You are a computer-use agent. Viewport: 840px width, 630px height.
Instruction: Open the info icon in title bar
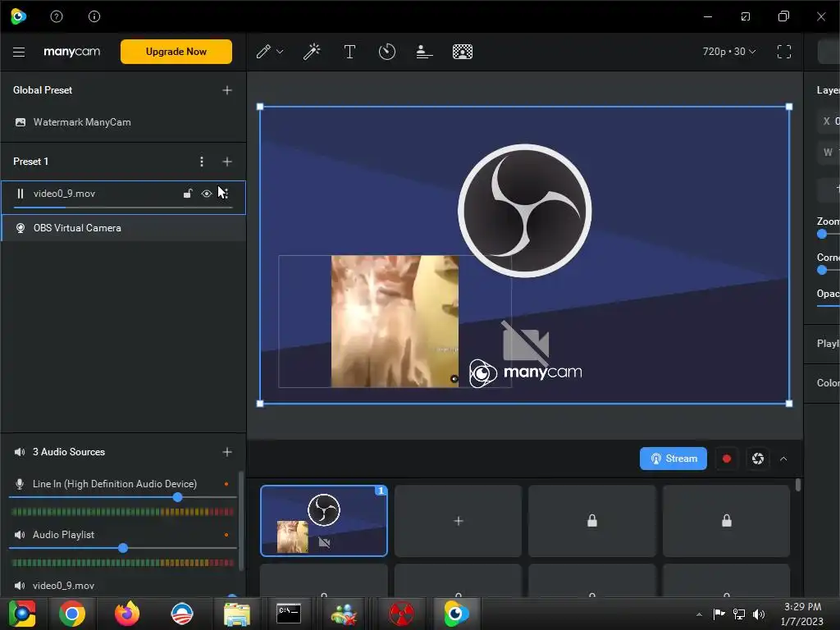[x=94, y=16]
